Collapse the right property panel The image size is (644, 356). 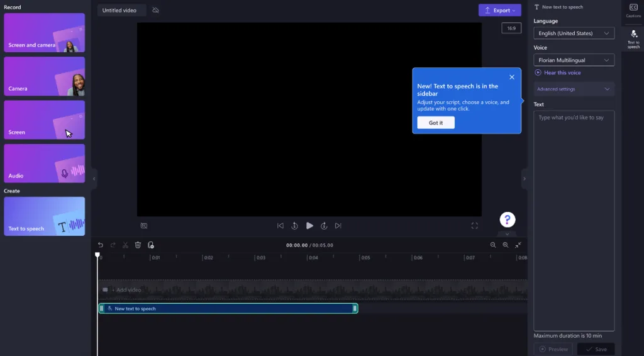[525, 179]
